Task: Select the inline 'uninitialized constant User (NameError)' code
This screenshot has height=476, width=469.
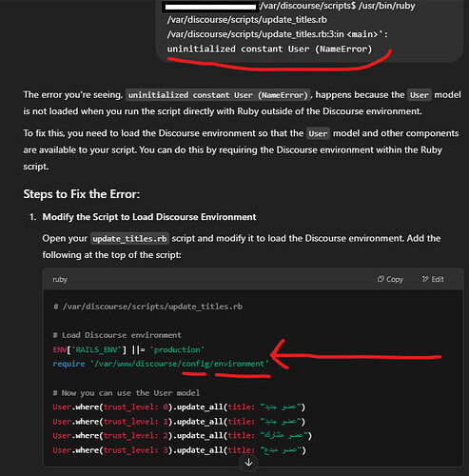Action: point(218,95)
